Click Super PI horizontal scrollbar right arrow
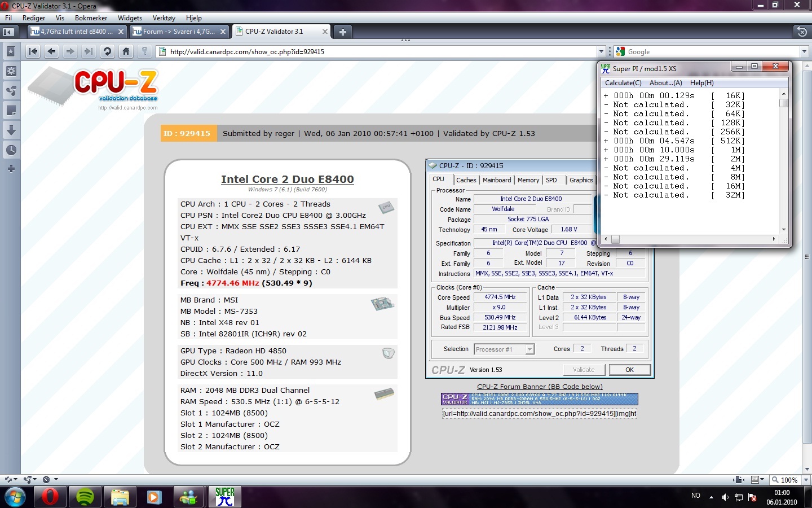 774,239
